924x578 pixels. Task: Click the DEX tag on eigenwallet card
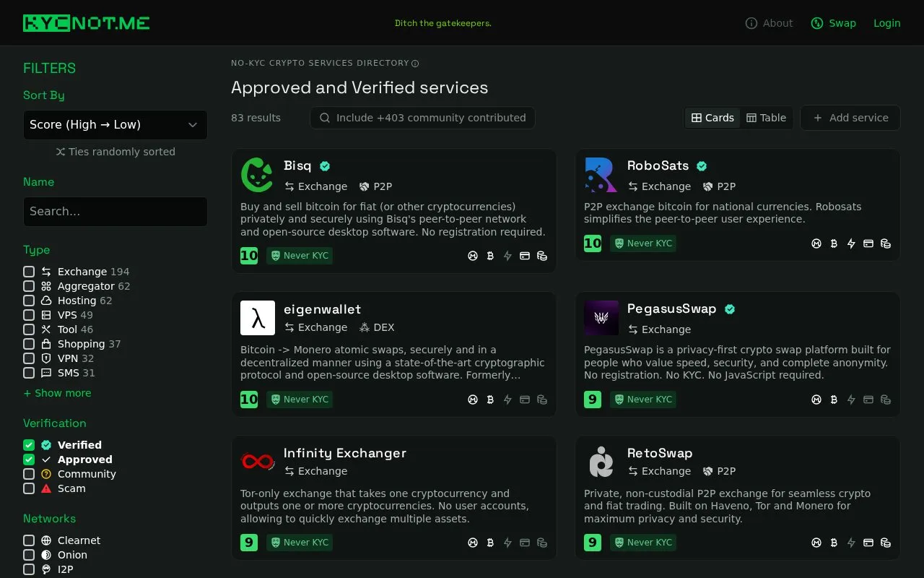[377, 327]
